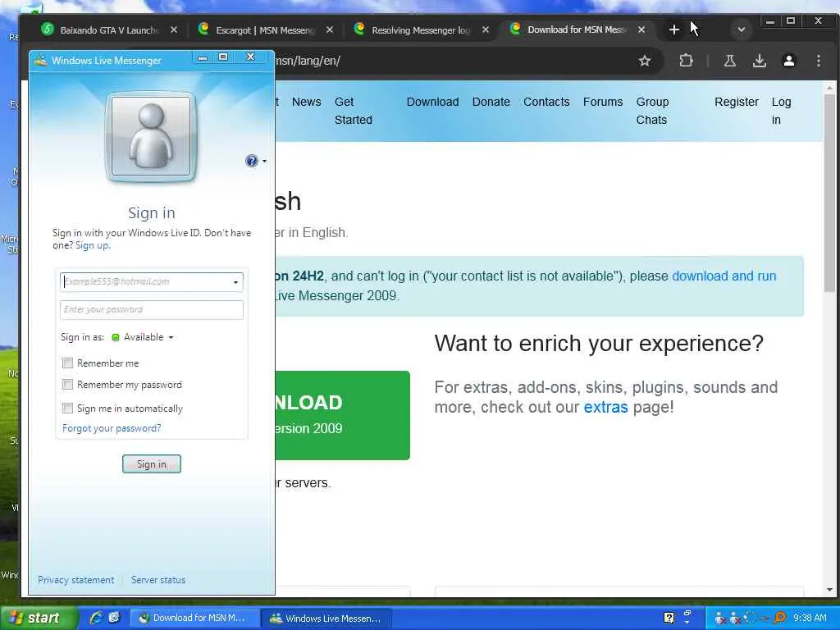Close the Escargot MSN Messenger tab
The width and height of the screenshot is (840, 630).
point(330,30)
